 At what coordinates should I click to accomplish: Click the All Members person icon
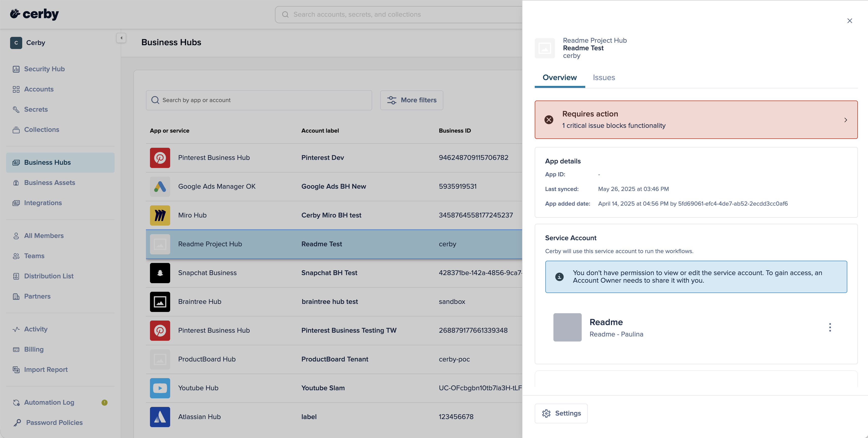click(16, 236)
